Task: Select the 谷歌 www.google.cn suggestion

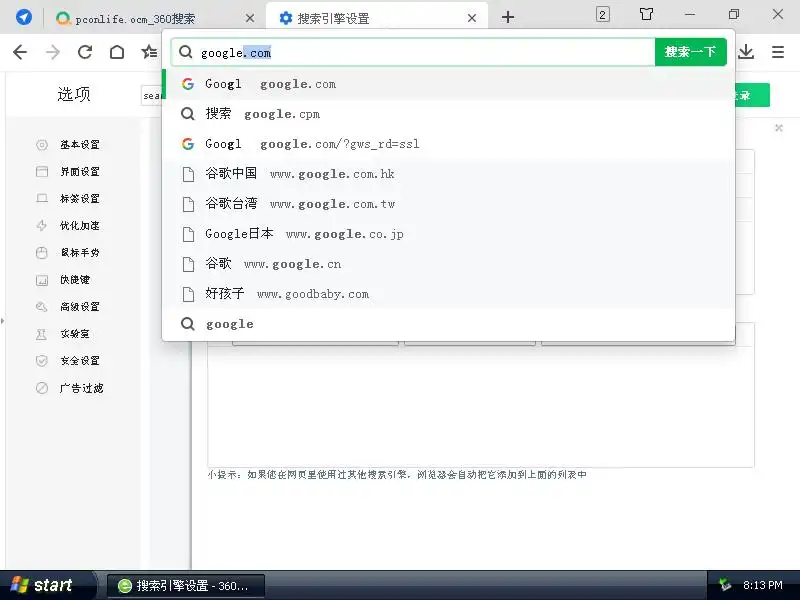Action: click(448, 264)
